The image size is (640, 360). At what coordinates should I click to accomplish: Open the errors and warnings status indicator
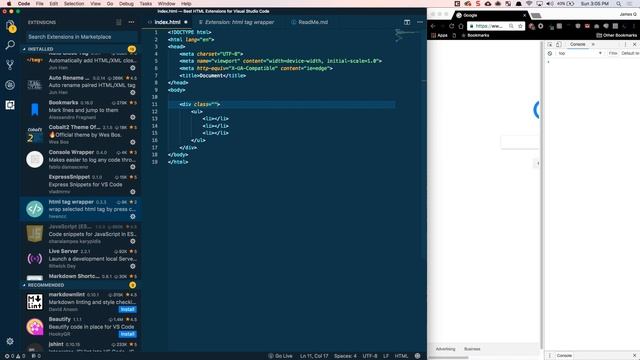coord(15,356)
